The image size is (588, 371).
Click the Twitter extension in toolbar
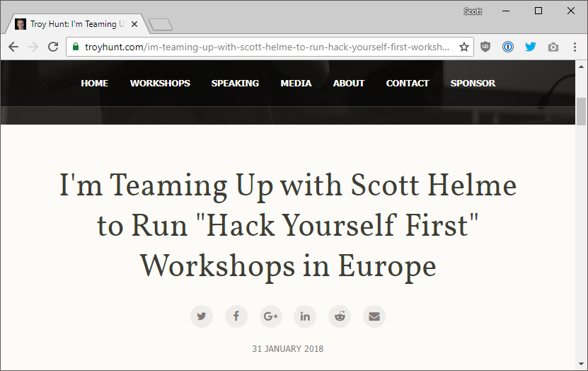[x=530, y=47]
